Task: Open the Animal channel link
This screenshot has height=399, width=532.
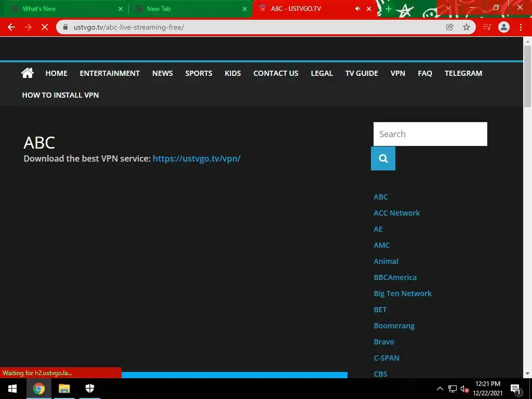Action: [x=386, y=261]
